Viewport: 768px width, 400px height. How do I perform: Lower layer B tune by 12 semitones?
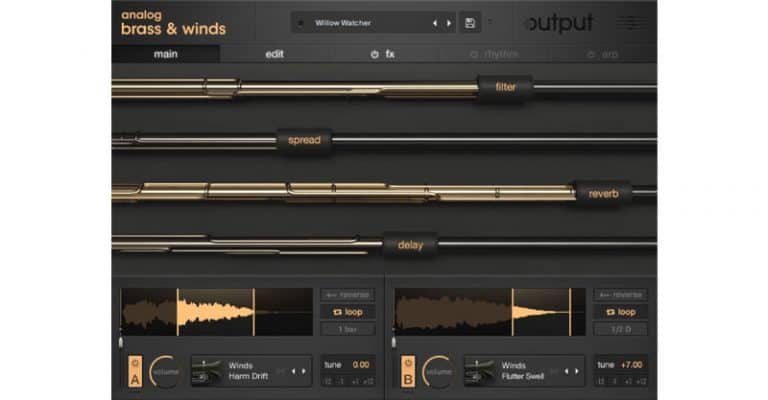pyautogui.click(x=600, y=381)
